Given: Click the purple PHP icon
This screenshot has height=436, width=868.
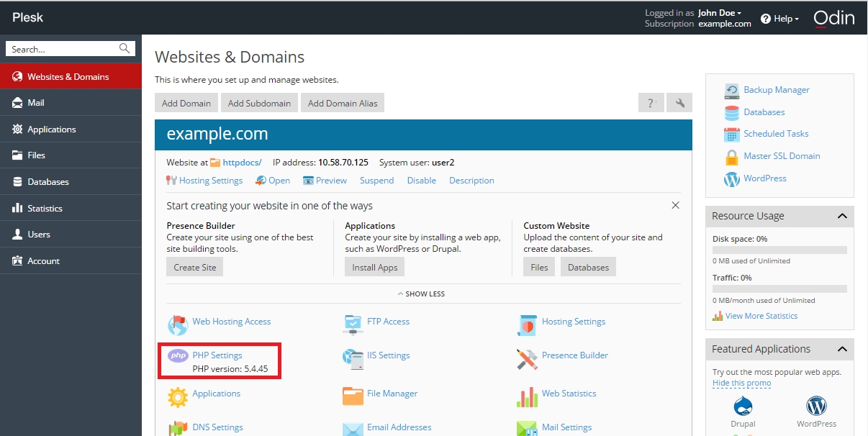Looking at the screenshot, I should coord(178,355).
